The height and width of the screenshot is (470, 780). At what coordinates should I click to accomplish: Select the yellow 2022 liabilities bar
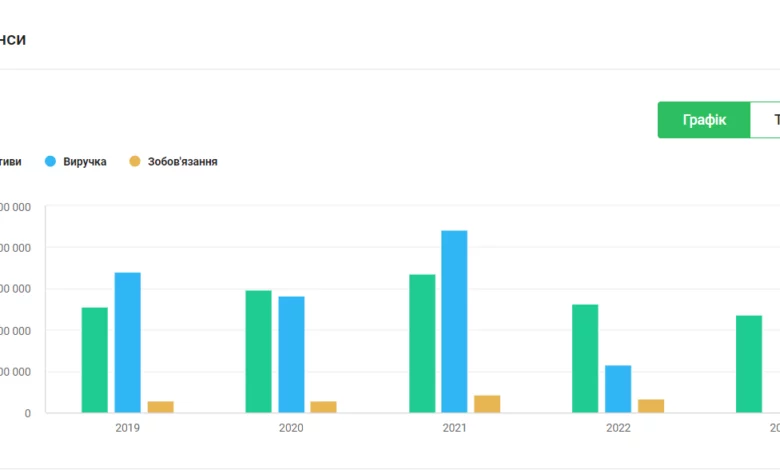point(651,406)
